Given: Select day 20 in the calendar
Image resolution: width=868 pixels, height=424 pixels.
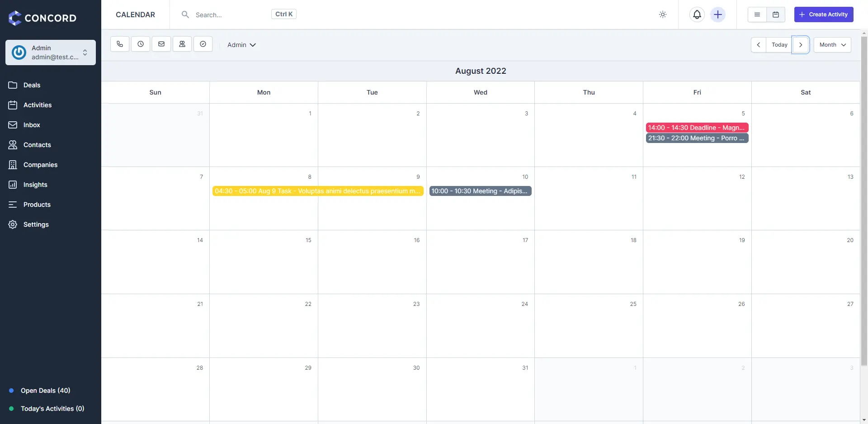Looking at the screenshot, I should click(x=806, y=262).
